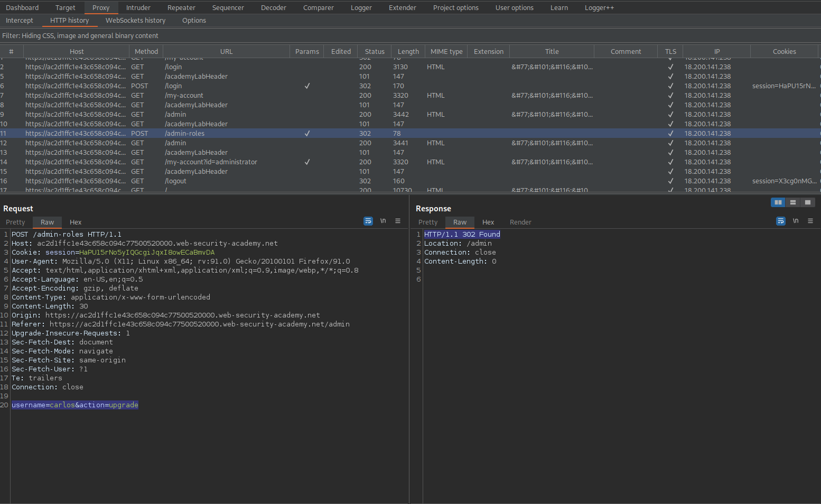Open the Sequencer tab
The image size is (821, 504).
[228, 7]
